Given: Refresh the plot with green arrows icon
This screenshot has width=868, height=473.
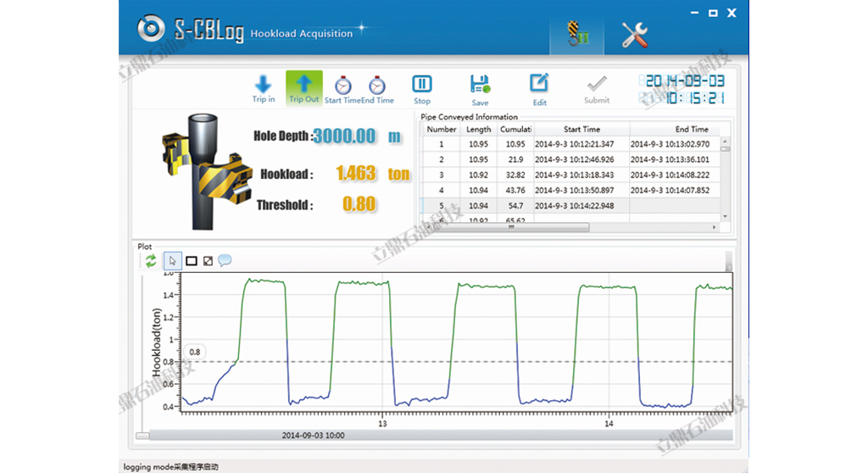Looking at the screenshot, I should [151, 261].
